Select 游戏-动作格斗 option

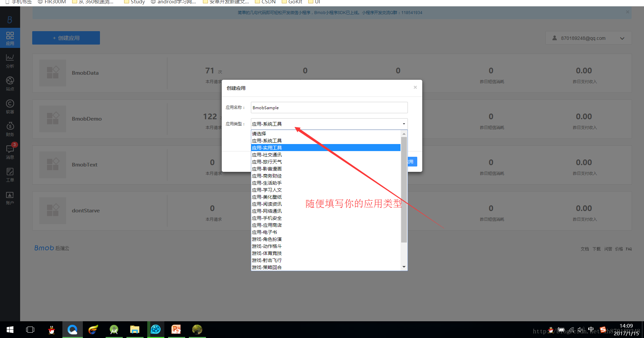pos(326,246)
